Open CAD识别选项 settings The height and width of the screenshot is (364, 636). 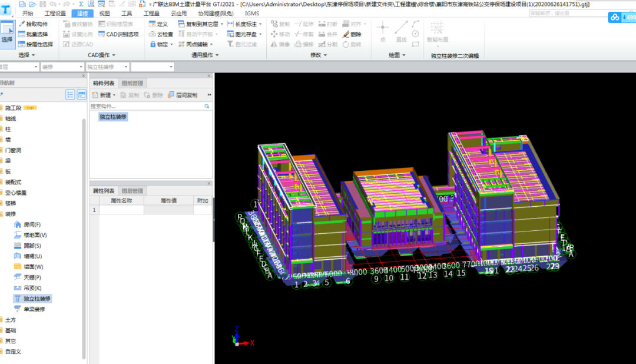point(118,34)
